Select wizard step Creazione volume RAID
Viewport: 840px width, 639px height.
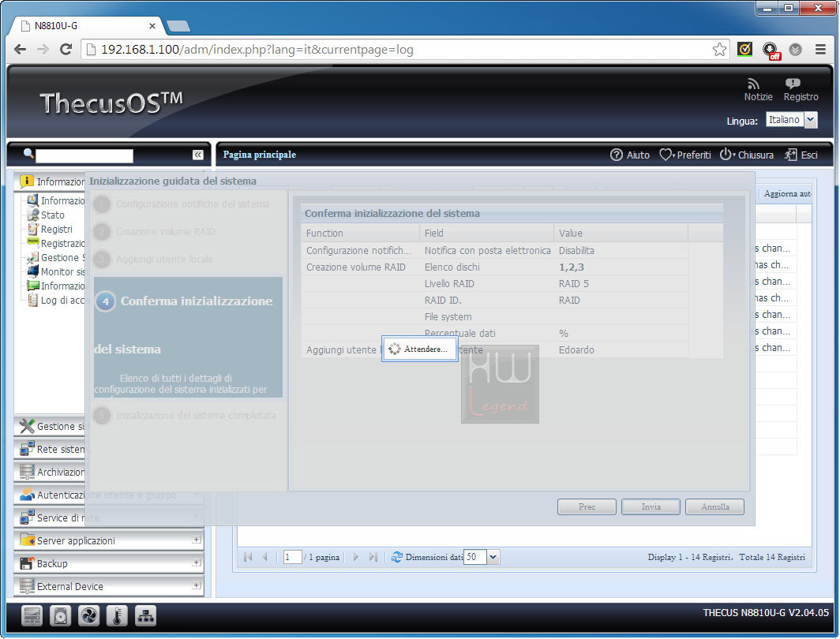click(166, 231)
